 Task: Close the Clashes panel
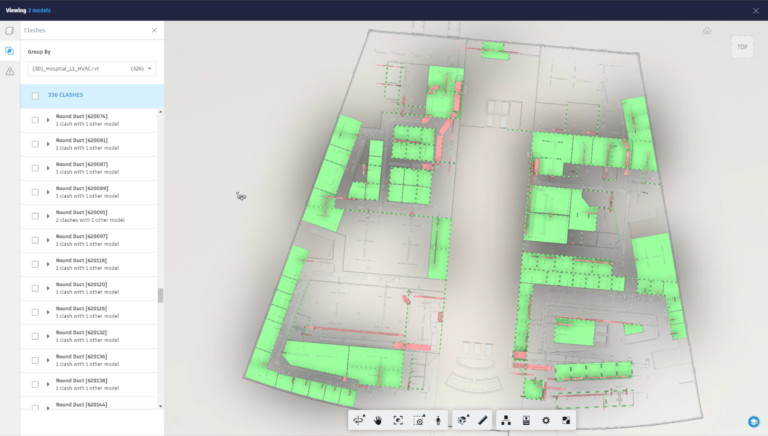[154, 30]
